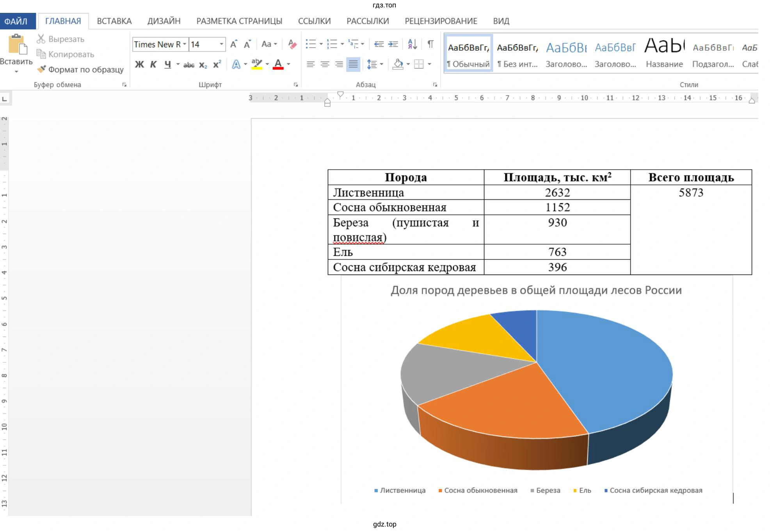The image size is (770, 532).
Task: Click the bulleted list icon
Action: tap(311, 44)
